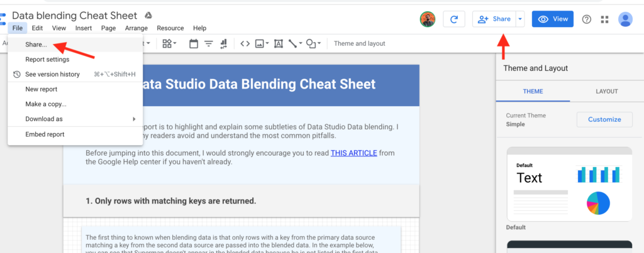Switch to the LAYOUT tab
The image size is (644, 253).
pos(606,91)
